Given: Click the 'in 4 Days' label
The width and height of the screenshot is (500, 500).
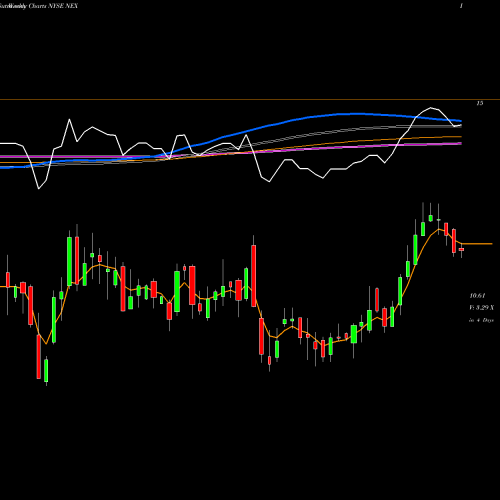Looking at the screenshot, I should 481,320.
